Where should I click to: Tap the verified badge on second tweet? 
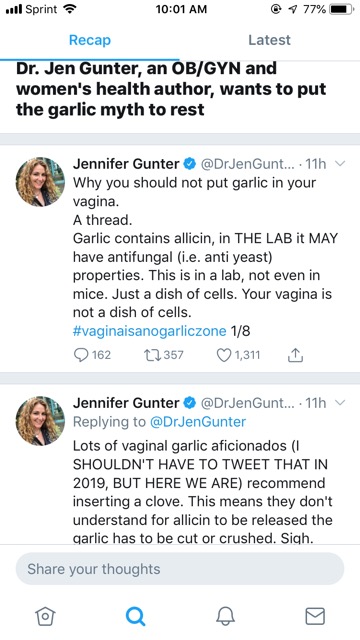[189, 403]
